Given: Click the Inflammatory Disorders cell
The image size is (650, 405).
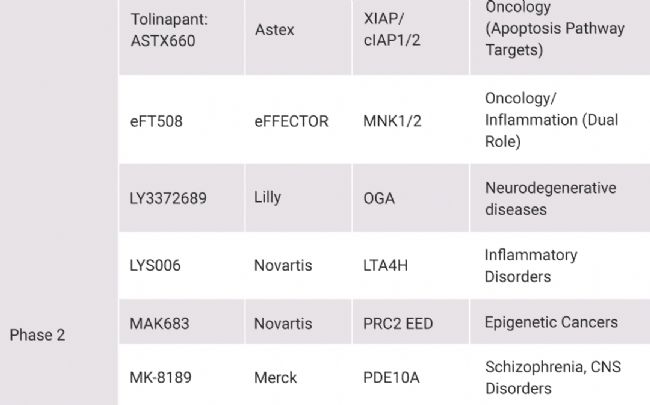Looking at the screenshot, I should (x=560, y=265).
